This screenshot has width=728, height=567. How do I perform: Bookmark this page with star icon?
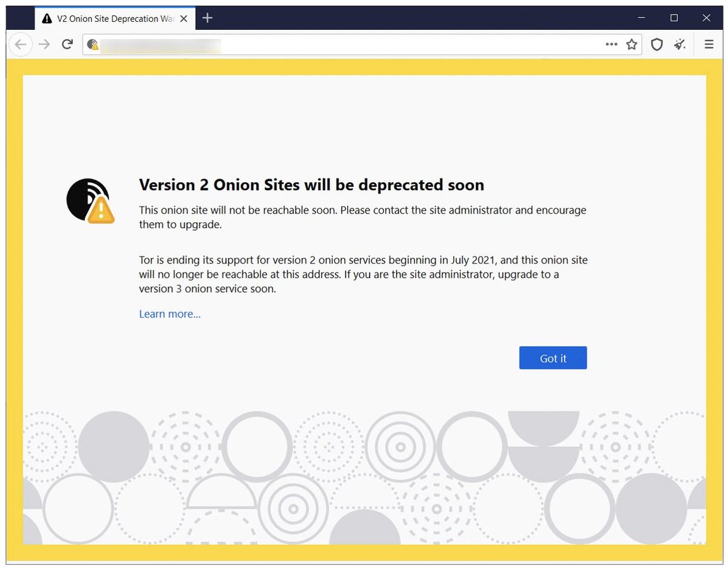click(x=632, y=44)
